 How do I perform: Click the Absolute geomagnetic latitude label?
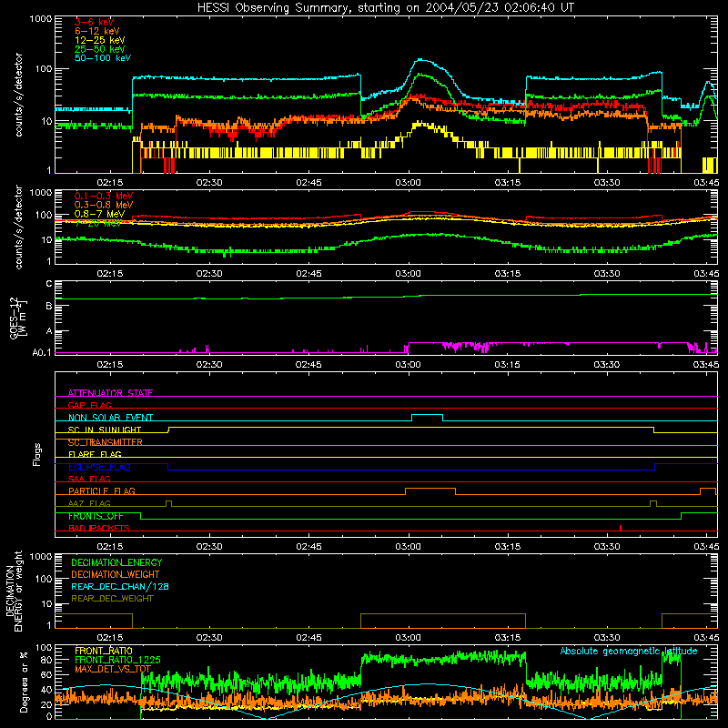629,651
